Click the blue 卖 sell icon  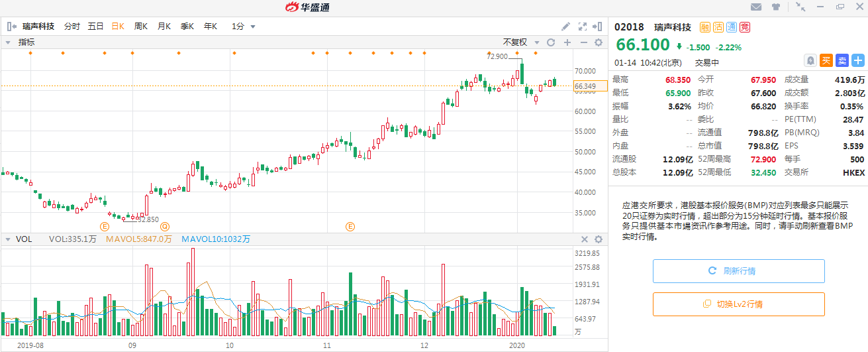pos(842,60)
